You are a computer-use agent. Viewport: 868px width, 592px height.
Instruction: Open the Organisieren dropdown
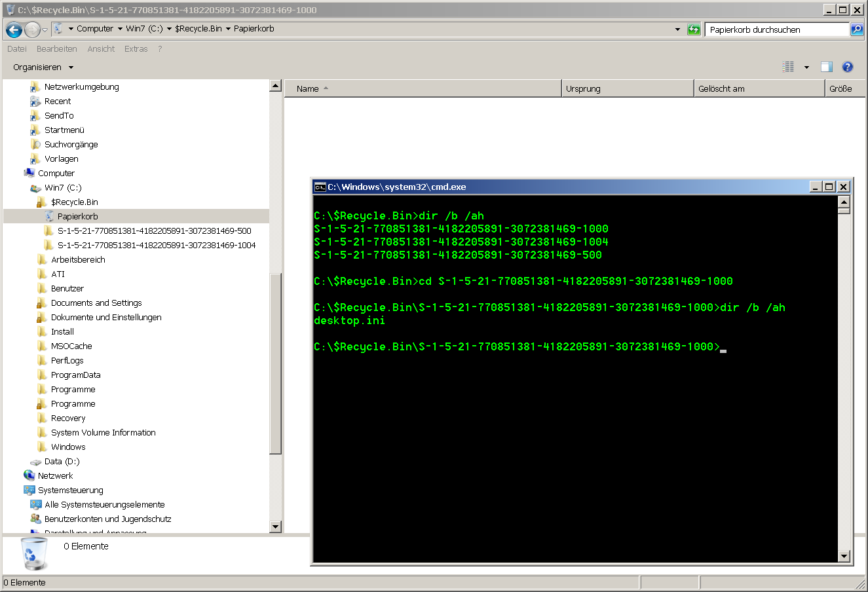pos(43,67)
